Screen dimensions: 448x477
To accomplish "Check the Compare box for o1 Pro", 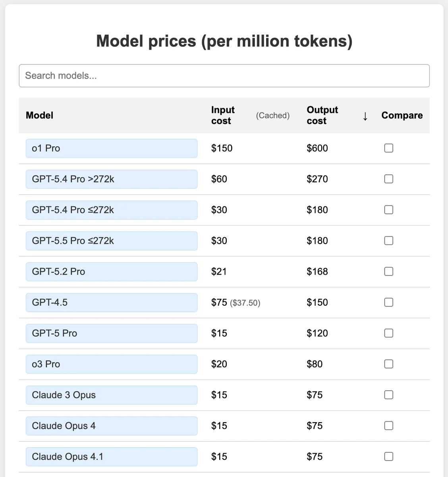I will (x=389, y=148).
